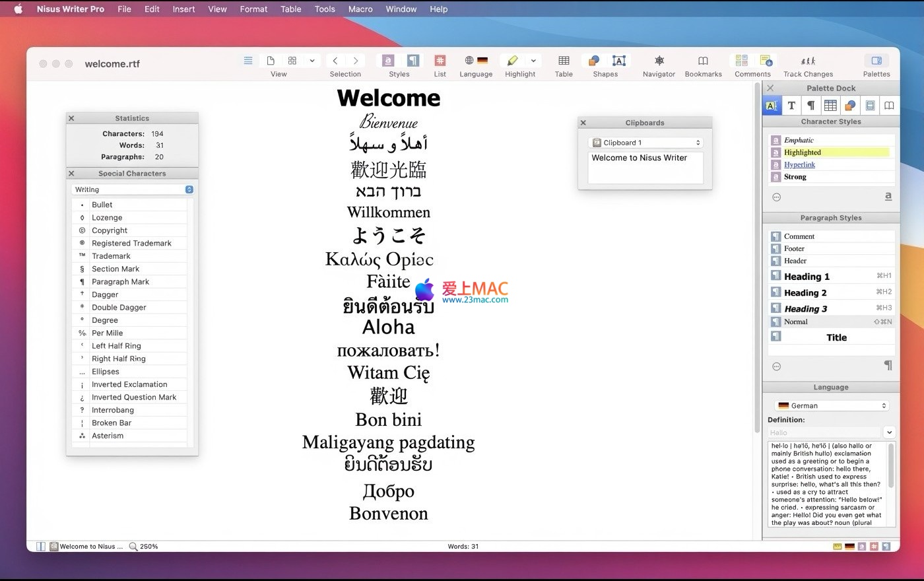The width and height of the screenshot is (924, 581).
Task: Expand the German language dropdown
Action: pos(831,406)
